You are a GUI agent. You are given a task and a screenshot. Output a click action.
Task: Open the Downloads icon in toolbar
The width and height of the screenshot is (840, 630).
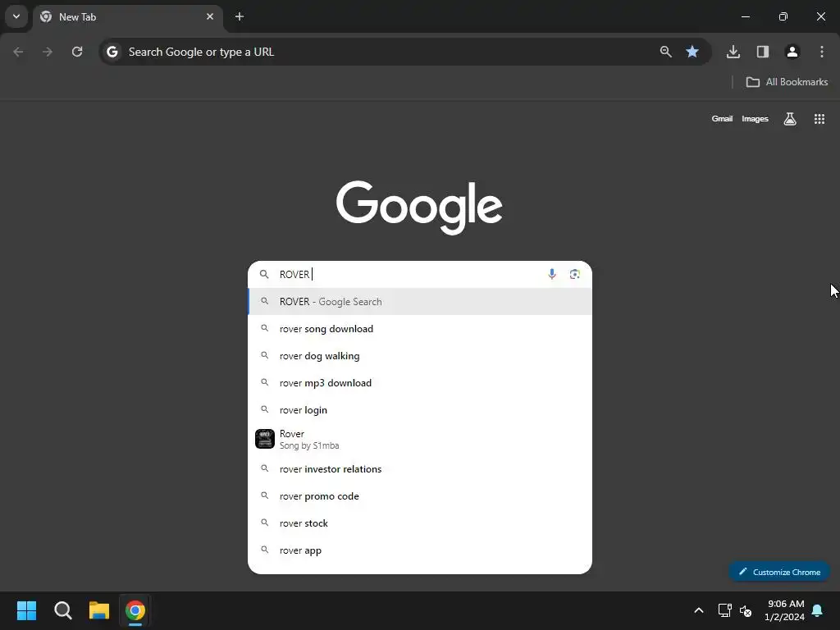[x=733, y=52]
